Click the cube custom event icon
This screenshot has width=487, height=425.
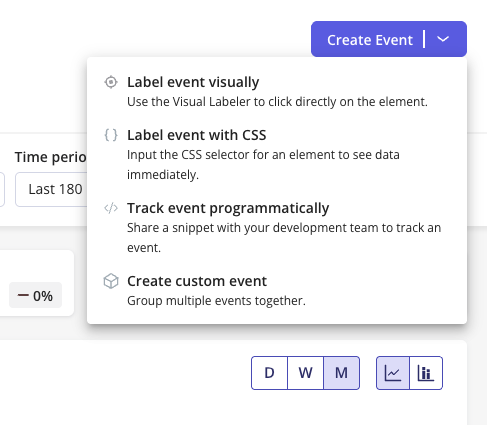point(111,281)
